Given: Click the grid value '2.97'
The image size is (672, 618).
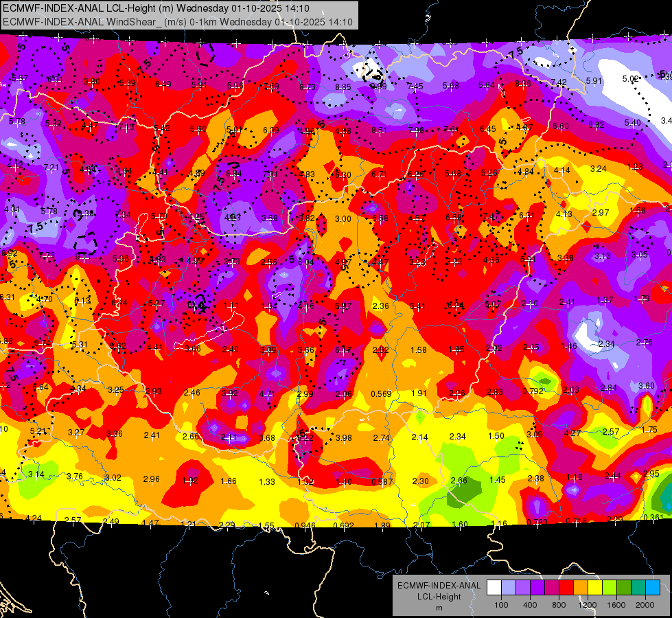Looking at the screenshot, I should tap(601, 213).
